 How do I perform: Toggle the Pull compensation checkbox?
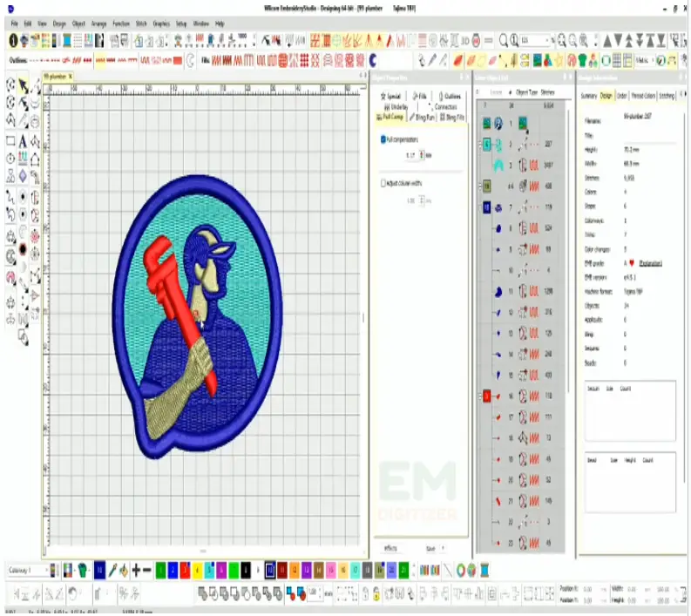383,139
